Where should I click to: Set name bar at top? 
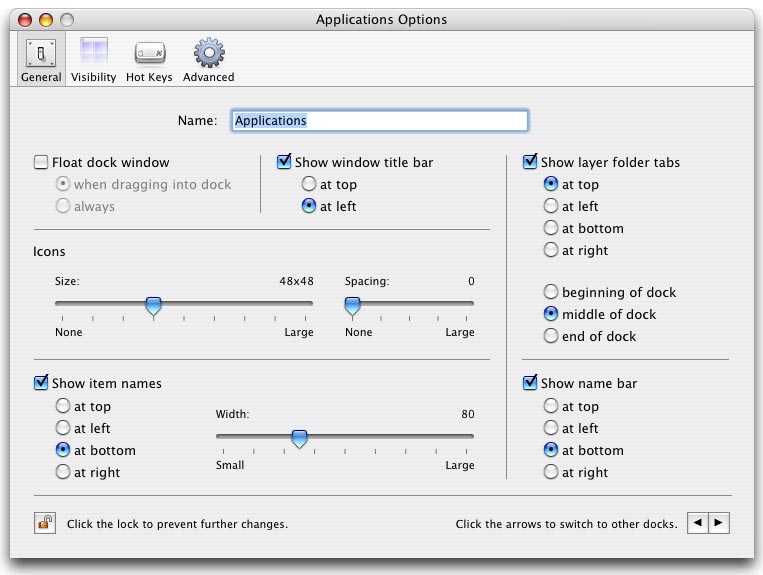(x=550, y=406)
